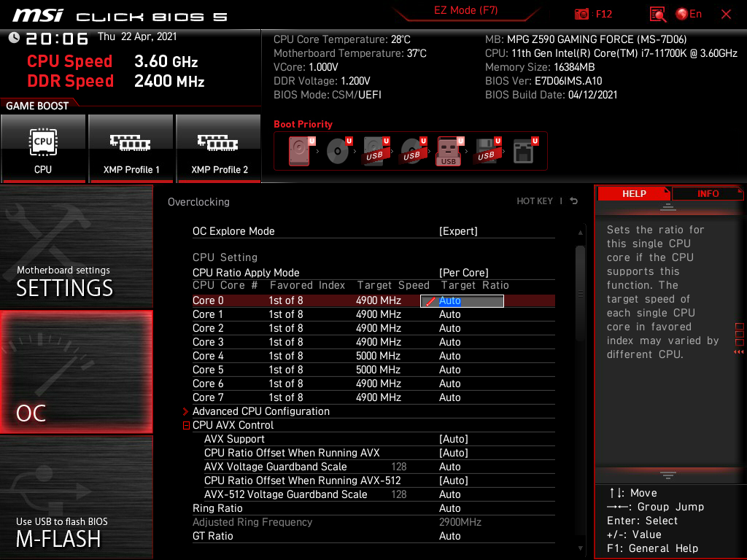Toggle CPU Game Boost
747x560 pixels.
click(x=43, y=148)
